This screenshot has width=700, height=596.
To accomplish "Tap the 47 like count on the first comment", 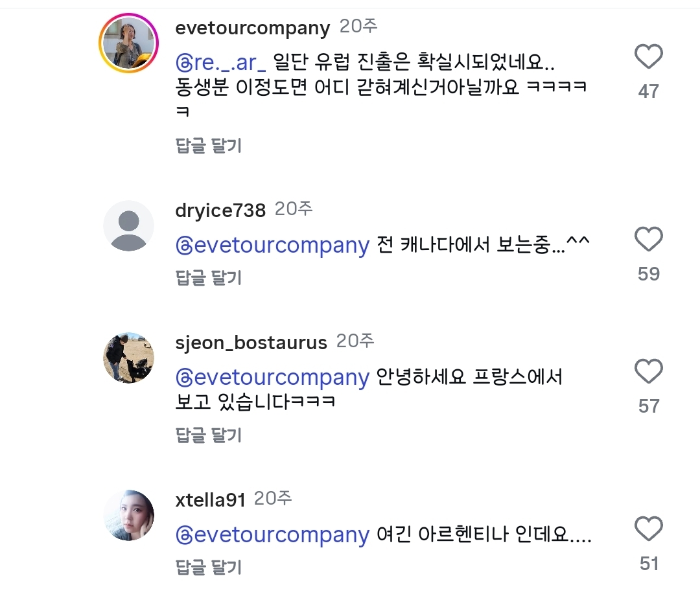I will click(648, 91).
